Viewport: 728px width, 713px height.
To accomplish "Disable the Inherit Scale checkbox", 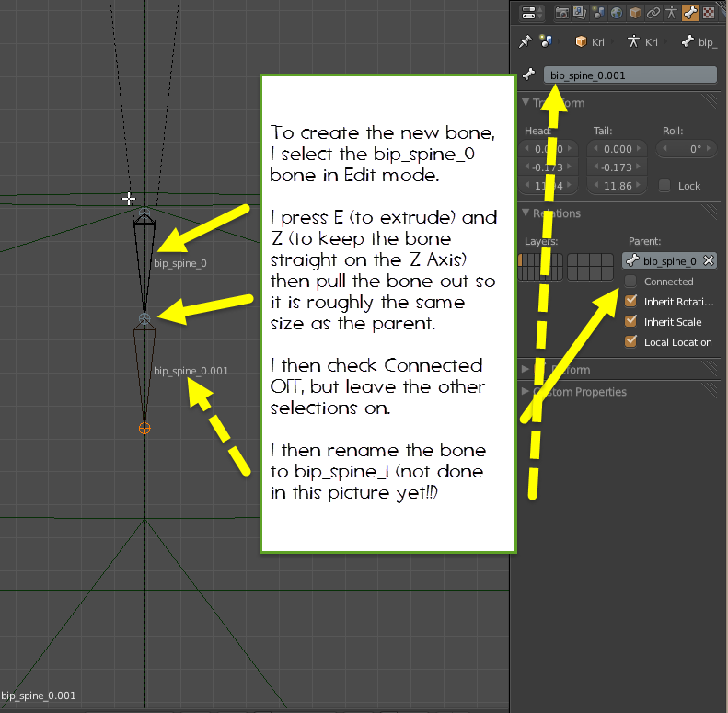I will (x=630, y=321).
